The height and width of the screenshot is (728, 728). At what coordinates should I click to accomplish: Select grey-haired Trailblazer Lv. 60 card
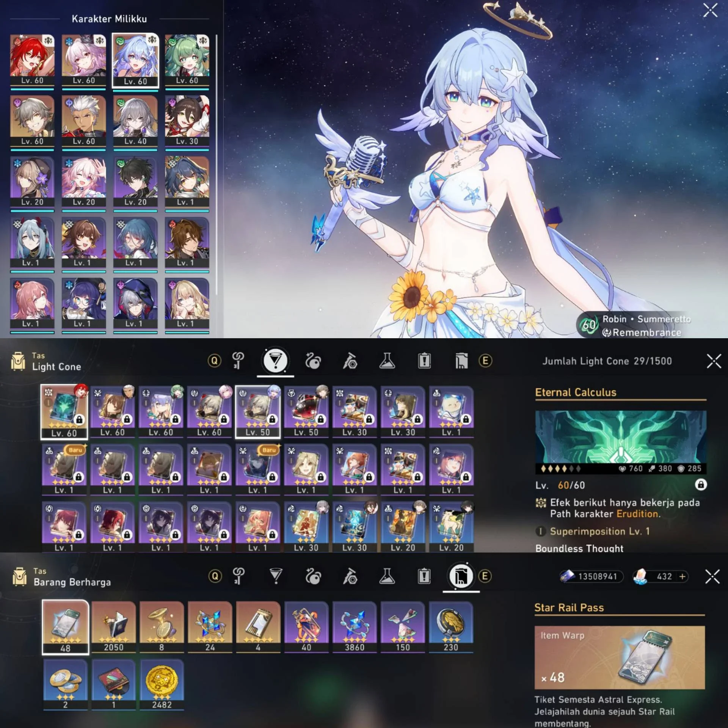click(x=32, y=121)
